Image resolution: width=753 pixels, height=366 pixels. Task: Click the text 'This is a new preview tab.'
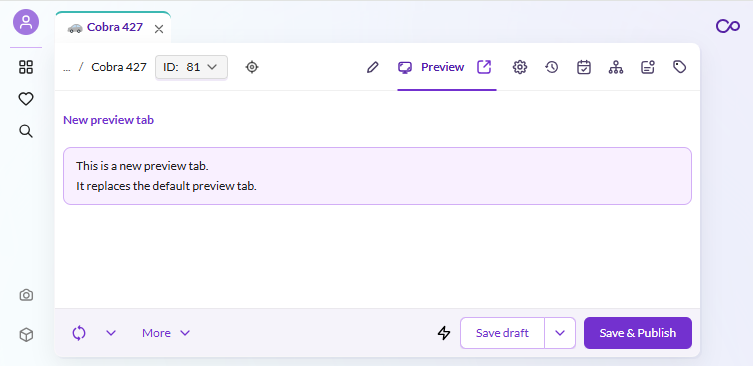(x=142, y=166)
